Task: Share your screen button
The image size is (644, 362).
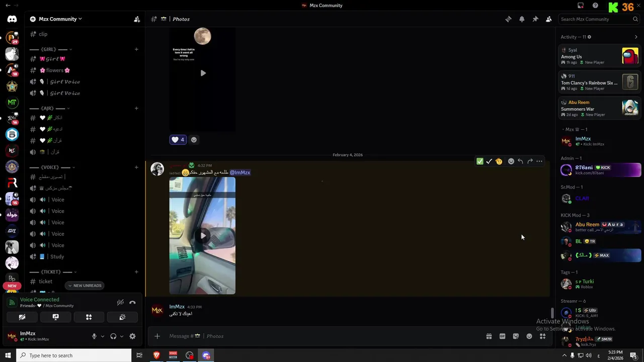Action: pos(55,317)
